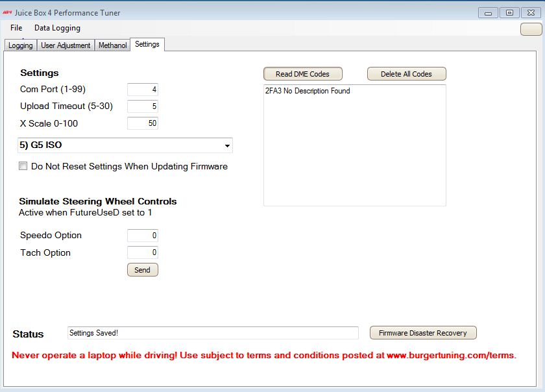Viewport: 545px width, 392px height.
Task: Switch to the Logging tab
Action: pyautogui.click(x=21, y=45)
